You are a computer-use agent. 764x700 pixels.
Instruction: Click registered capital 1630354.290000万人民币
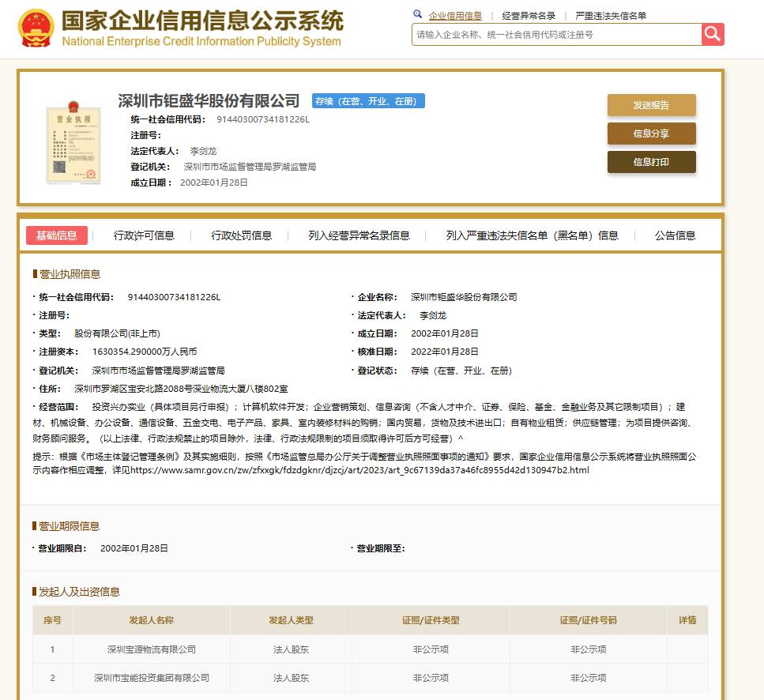(145, 352)
